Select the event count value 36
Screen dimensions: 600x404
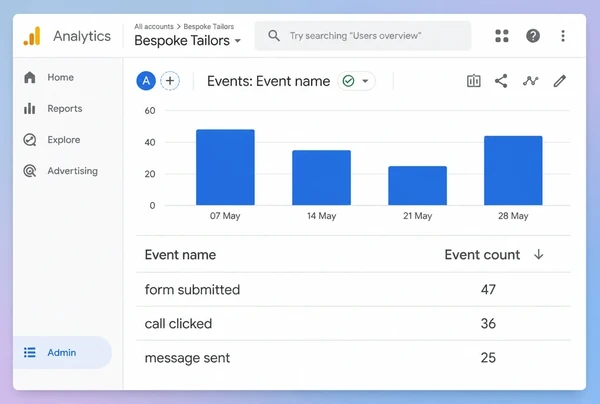pos(488,324)
